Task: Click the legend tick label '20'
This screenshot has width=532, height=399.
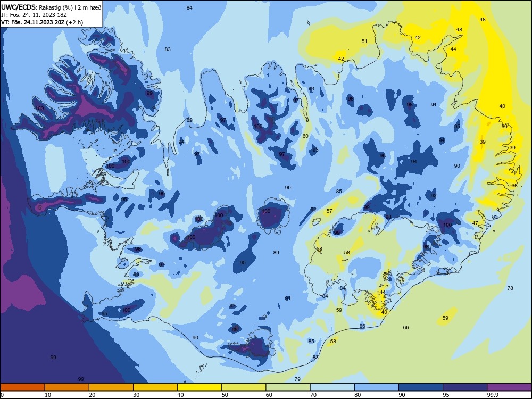Action: pos(92,395)
